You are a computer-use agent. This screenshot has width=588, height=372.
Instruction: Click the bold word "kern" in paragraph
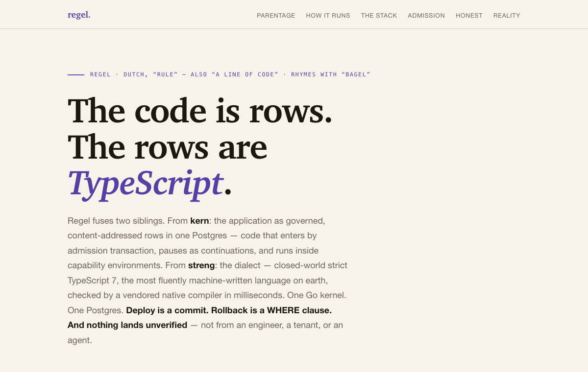199,221
